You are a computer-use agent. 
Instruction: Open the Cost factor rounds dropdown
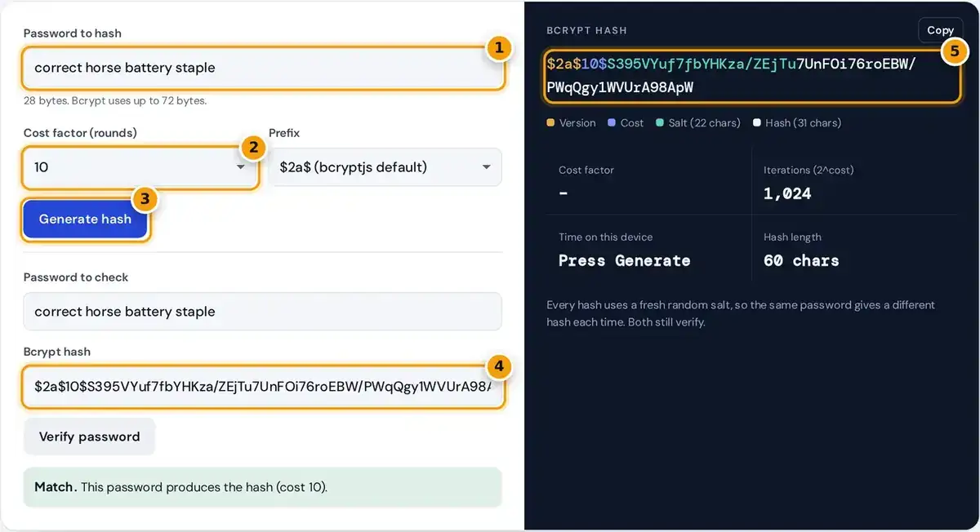[x=140, y=167]
